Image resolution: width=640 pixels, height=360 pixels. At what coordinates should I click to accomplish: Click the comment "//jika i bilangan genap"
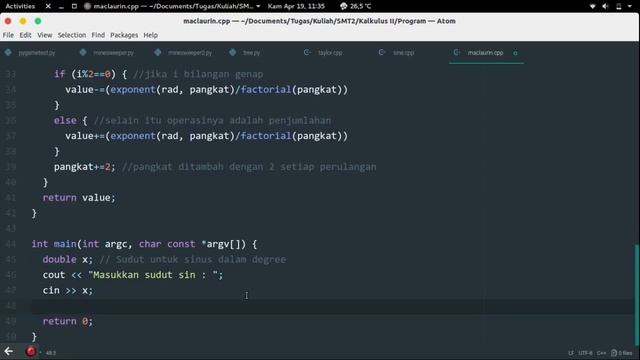pyautogui.click(x=198, y=74)
